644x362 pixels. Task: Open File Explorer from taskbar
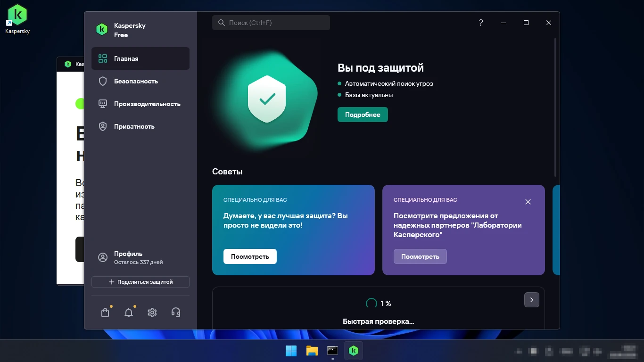pos(312,351)
